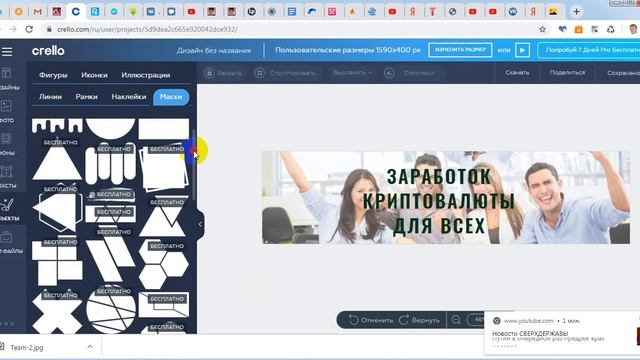Screen dimensions: 640x360
Task: Open the downloaded Team-2.jpg file
Action: coord(27,348)
